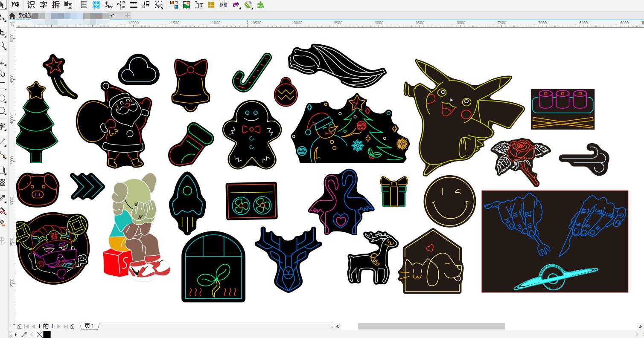644x338 pixels.
Task: Expand the document palette flyout arrow
Action: coord(16,335)
